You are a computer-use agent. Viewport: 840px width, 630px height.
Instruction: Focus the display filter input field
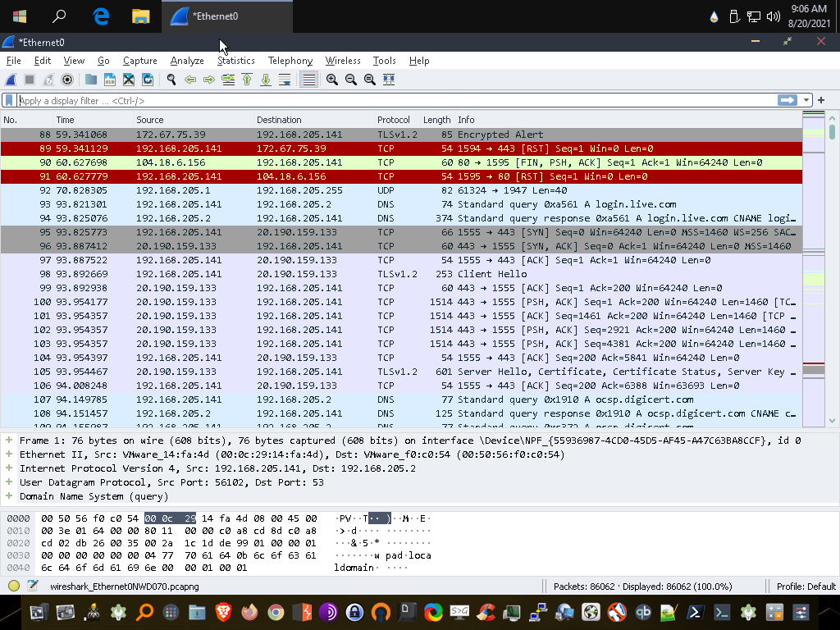coord(396,100)
